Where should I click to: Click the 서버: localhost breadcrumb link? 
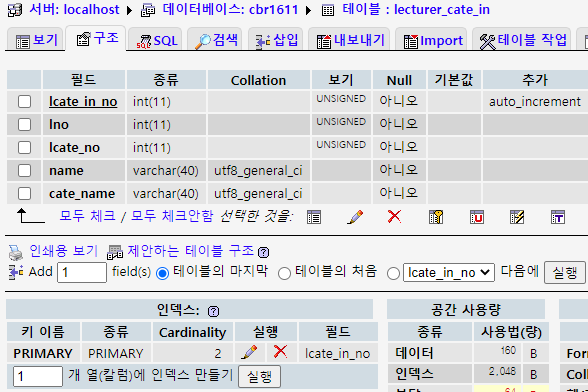point(74,9)
